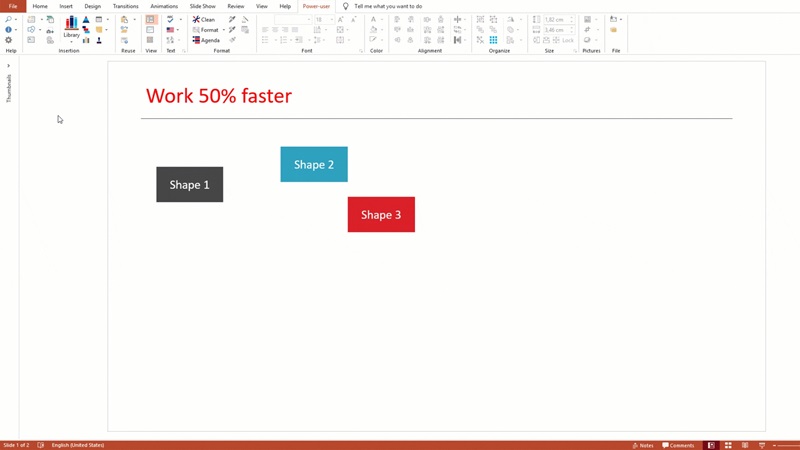This screenshot has width=800, height=450.
Task: Expand the Thumbnails pane chevron
Action: click(x=8, y=66)
